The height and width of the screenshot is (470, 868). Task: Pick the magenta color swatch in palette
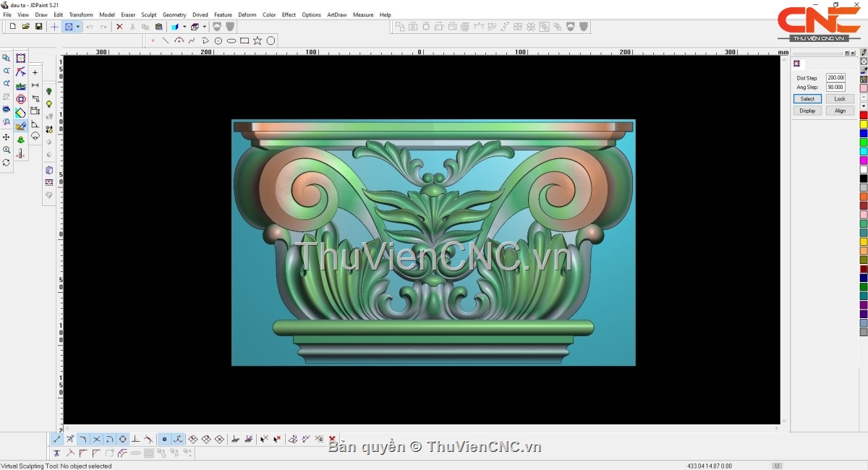coord(864,161)
